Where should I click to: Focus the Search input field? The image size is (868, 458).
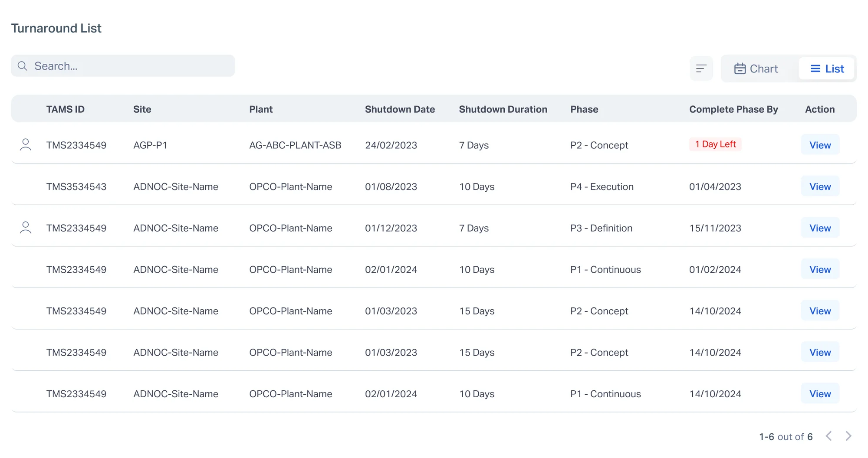pyautogui.click(x=123, y=66)
